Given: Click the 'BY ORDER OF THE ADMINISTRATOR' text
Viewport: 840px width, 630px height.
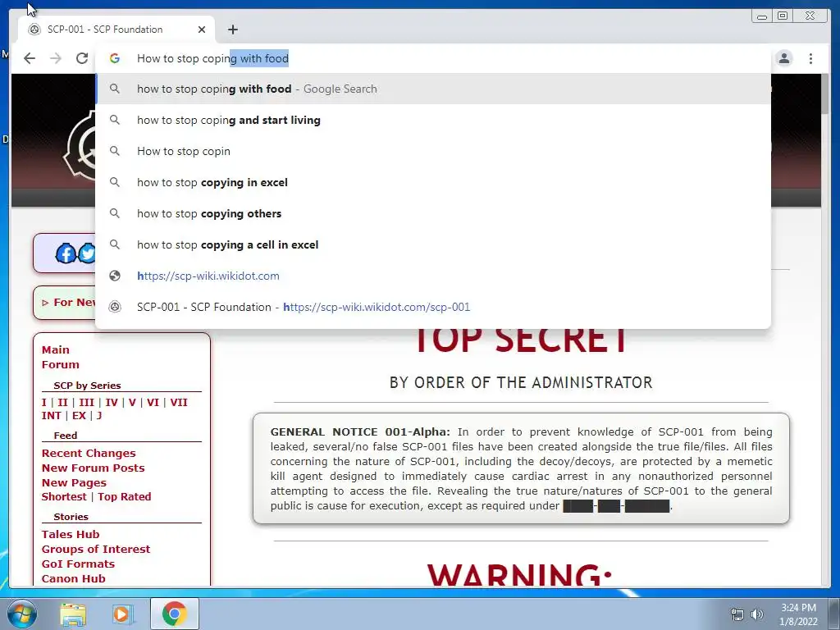Looking at the screenshot, I should coord(521,382).
